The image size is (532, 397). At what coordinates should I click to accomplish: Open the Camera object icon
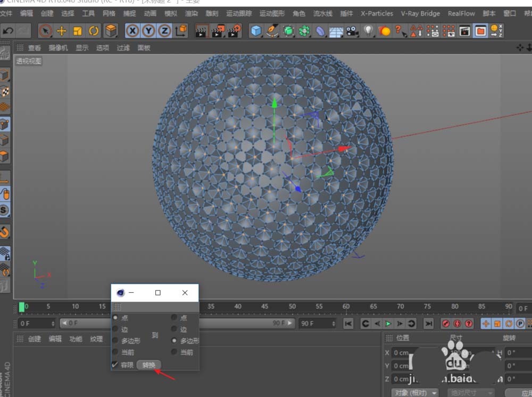(x=352, y=31)
